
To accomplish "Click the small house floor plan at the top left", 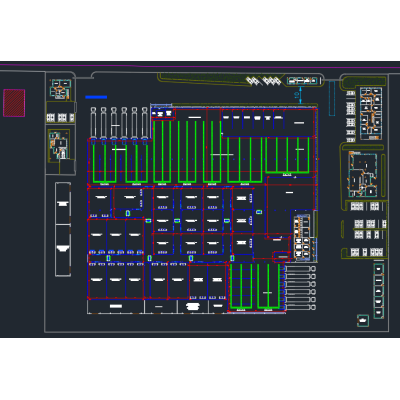I will tap(60, 89).
